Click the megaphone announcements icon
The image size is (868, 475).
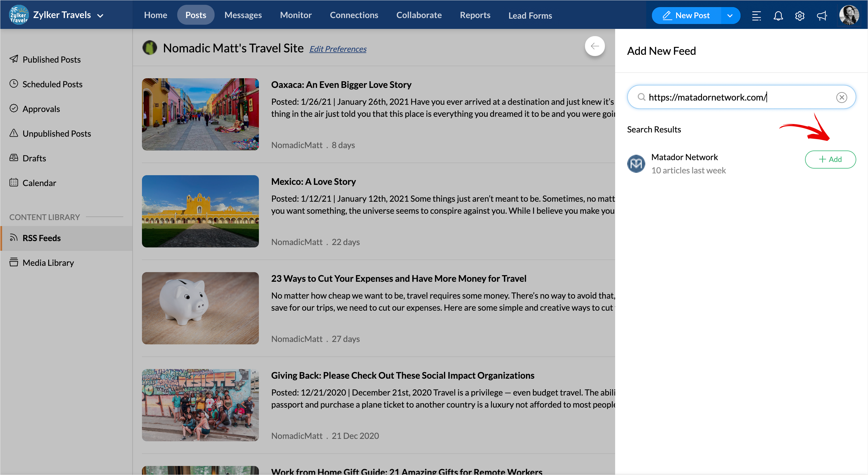click(x=822, y=15)
